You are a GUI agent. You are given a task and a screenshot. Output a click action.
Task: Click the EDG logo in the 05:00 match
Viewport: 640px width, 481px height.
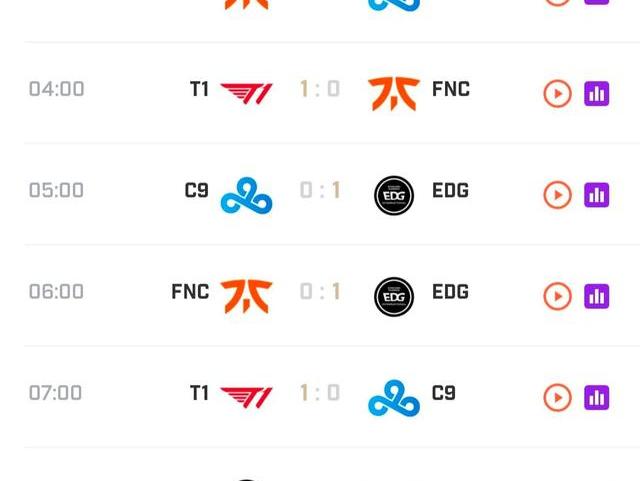coord(393,195)
